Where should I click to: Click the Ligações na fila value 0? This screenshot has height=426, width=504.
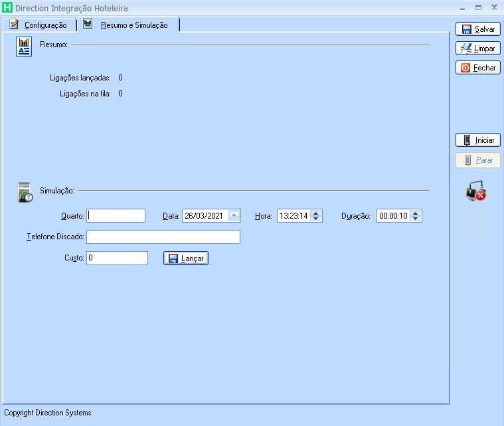[121, 94]
